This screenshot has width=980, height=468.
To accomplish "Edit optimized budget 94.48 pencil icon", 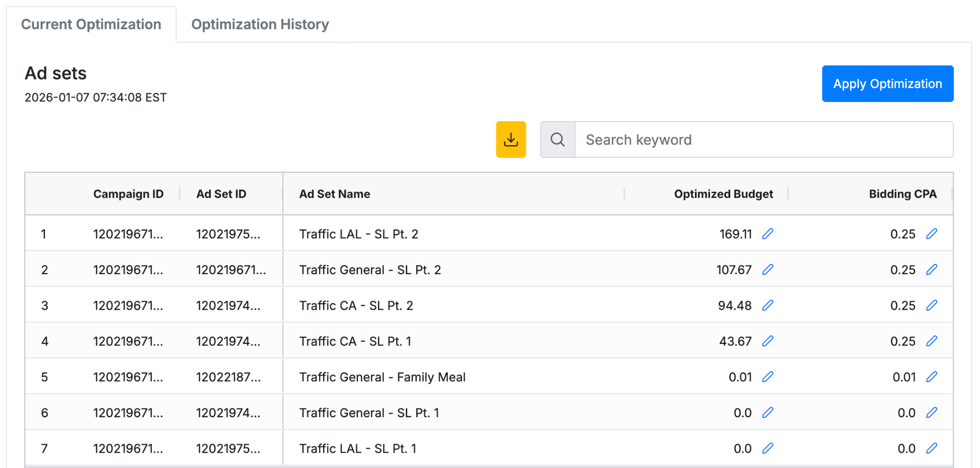I will tap(768, 305).
